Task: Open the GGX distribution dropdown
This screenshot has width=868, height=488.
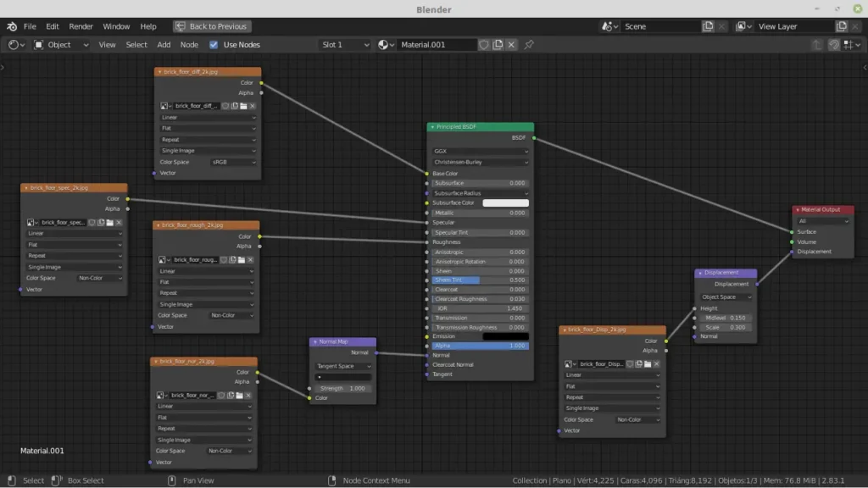Action: point(480,151)
